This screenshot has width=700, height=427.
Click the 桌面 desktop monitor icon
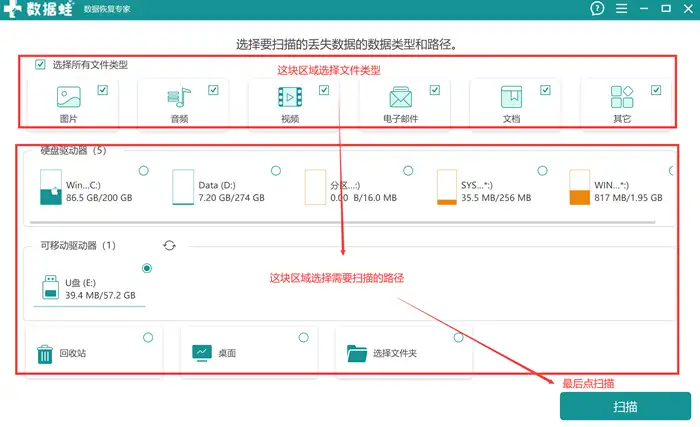tap(202, 353)
